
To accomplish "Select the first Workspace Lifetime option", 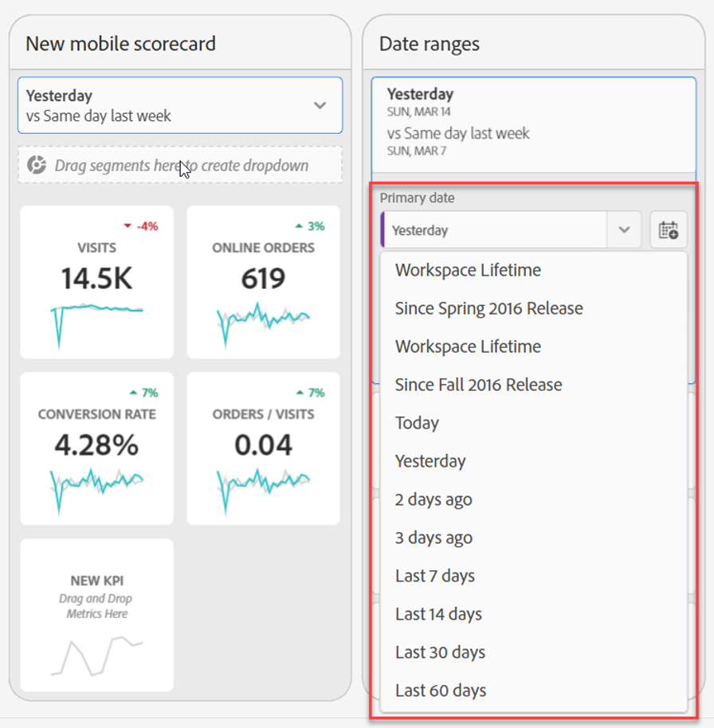I will [x=533, y=270].
